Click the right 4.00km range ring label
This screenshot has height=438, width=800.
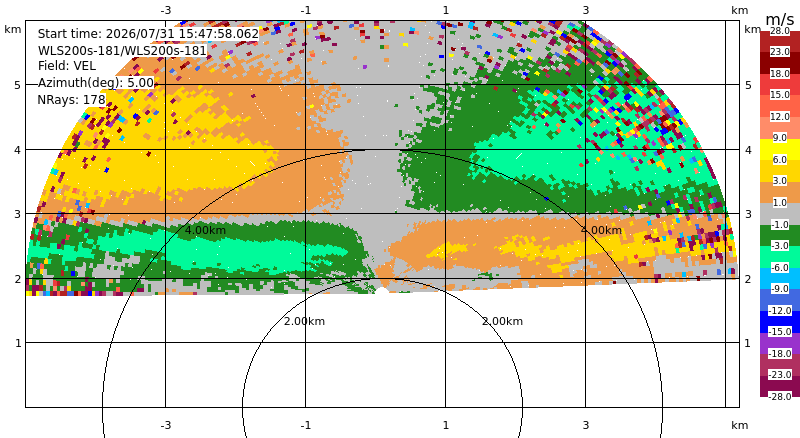[602, 230]
